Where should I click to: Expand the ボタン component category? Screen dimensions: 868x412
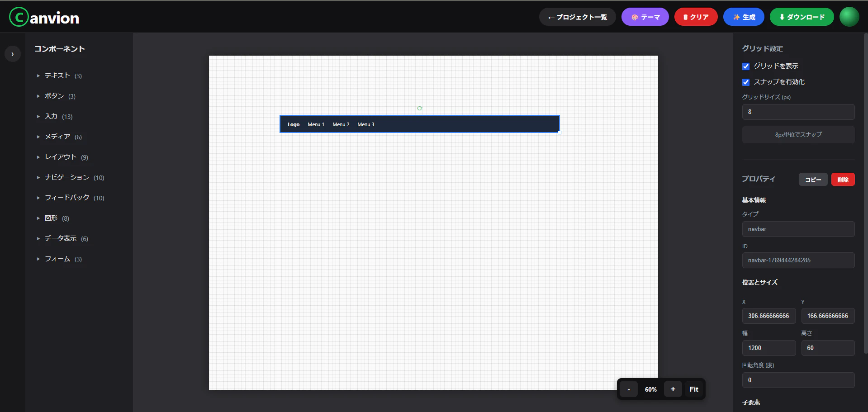(x=56, y=96)
